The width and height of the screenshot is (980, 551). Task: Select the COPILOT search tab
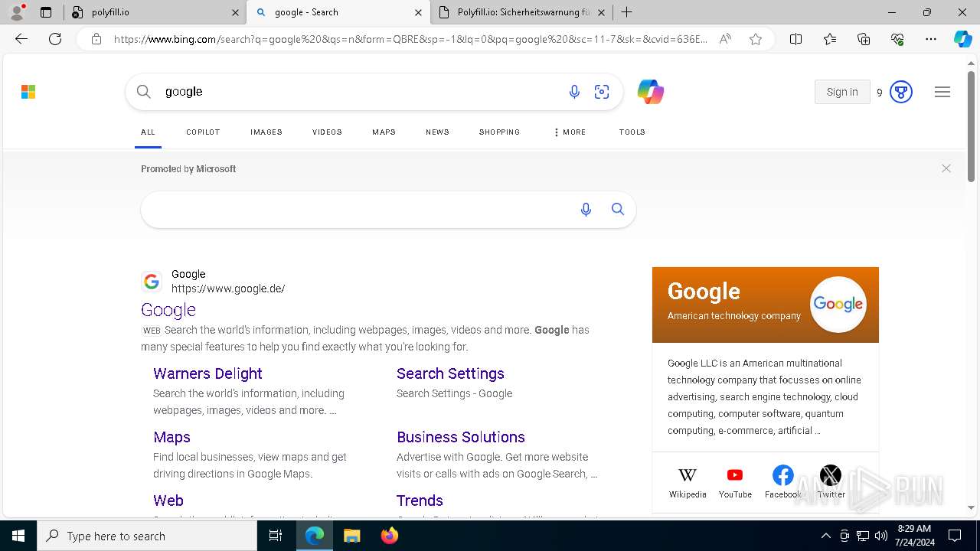tap(203, 132)
